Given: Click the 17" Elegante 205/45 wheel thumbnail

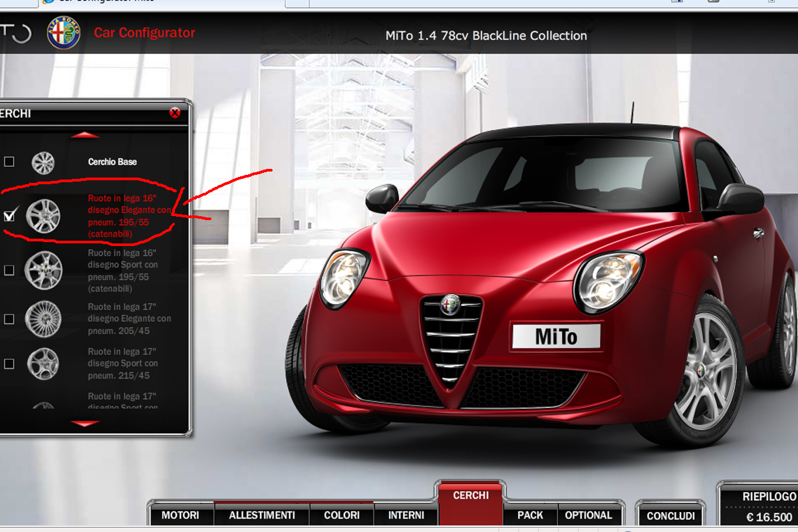Looking at the screenshot, I should click(43, 318).
